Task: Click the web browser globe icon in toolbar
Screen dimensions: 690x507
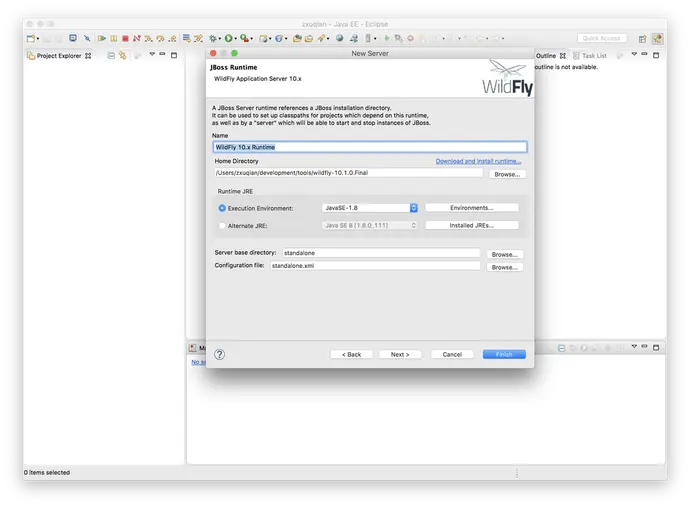Action: click(339, 38)
